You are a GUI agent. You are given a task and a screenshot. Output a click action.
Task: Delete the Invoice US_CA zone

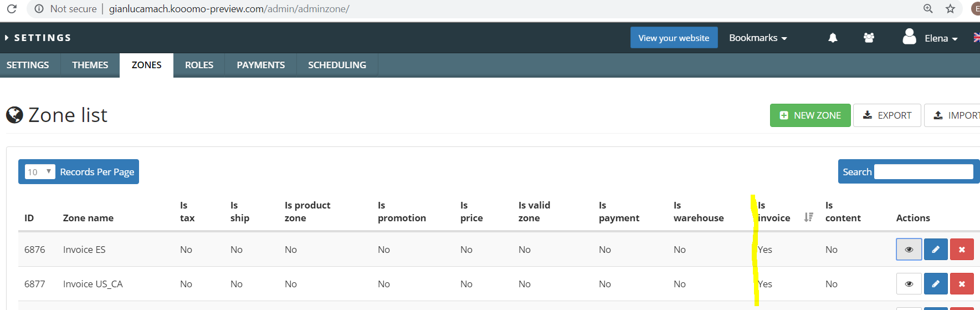(962, 284)
